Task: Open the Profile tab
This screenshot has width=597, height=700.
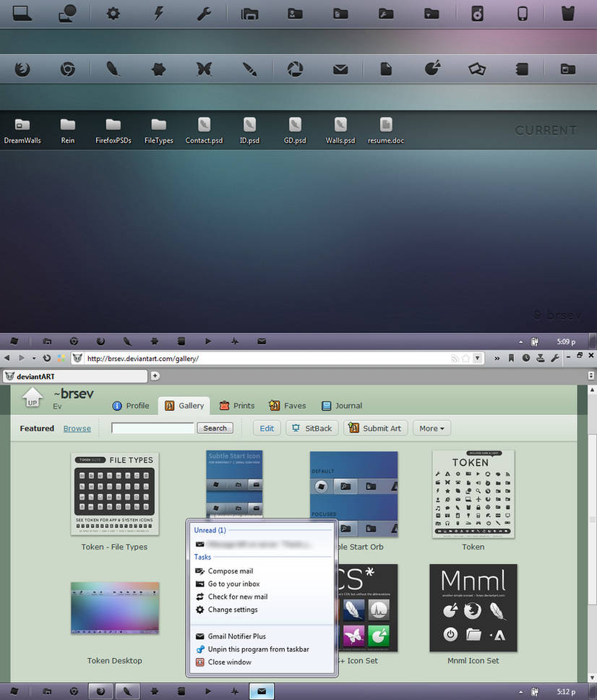Action: point(131,406)
